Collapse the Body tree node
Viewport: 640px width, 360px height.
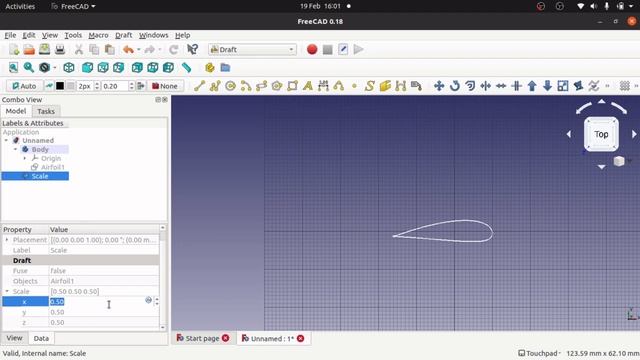tap(16, 149)
